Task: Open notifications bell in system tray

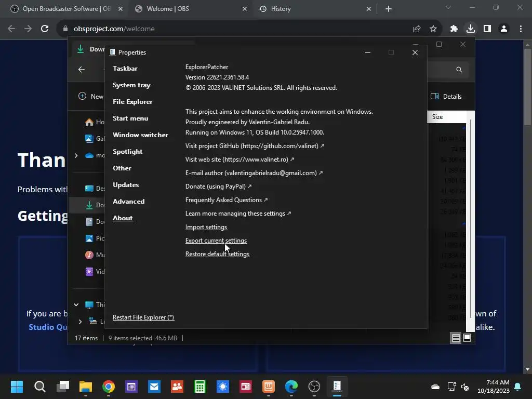Action: [x=518, y=387]
